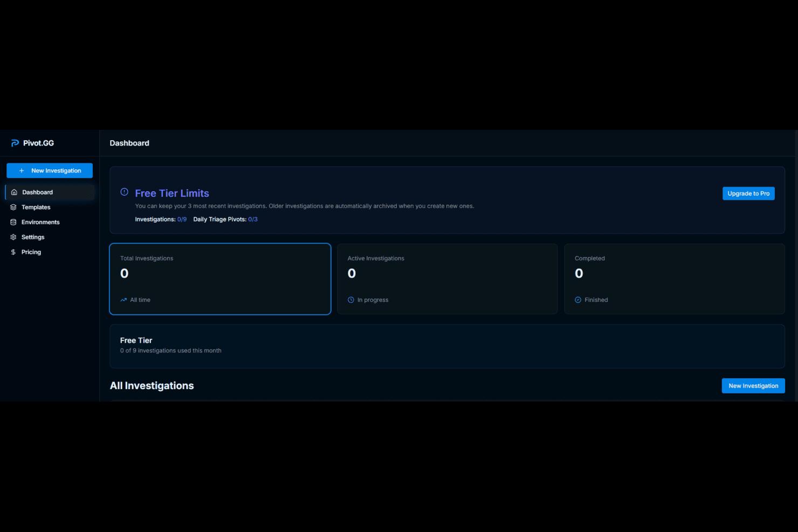This screenshot has width=798, height=532.
Task: Click the plus icon on New Investigation
Action: [22, 171]
